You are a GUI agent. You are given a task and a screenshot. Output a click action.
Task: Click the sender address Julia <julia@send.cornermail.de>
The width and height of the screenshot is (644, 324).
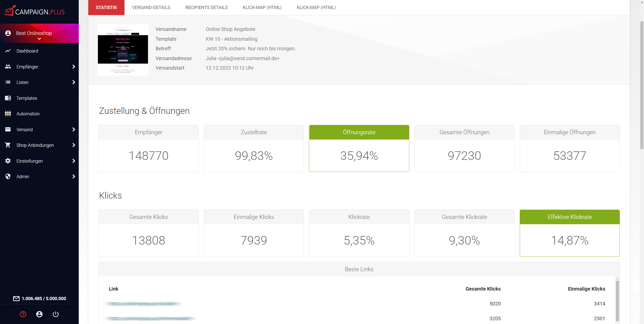(243, 58)
